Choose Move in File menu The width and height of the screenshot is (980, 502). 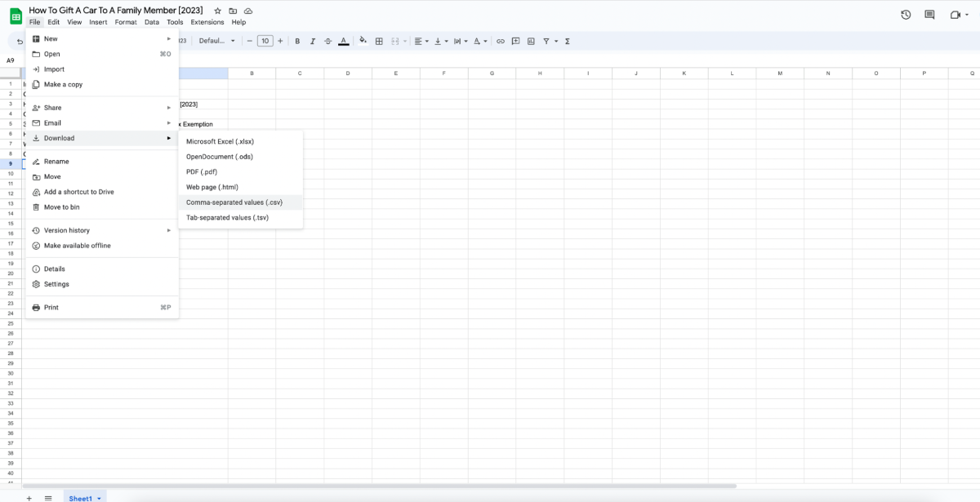point(102,176)
